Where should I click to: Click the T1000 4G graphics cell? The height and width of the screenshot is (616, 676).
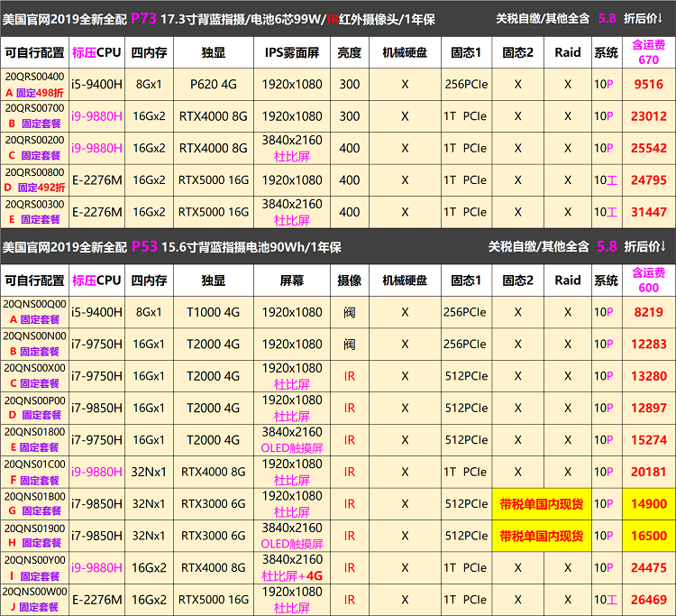click(x=214, y=312)
